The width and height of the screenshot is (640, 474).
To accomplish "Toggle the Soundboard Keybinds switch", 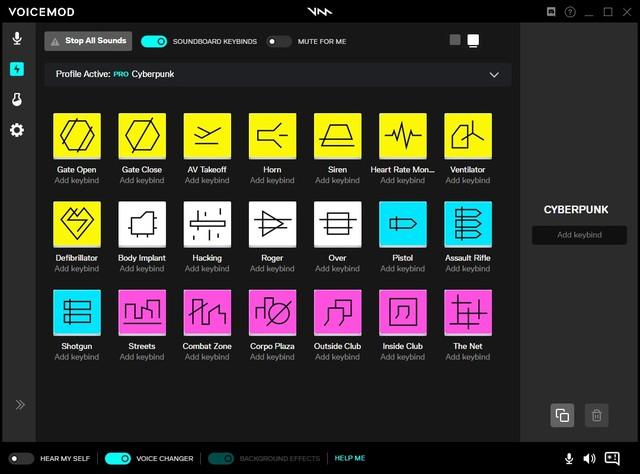I will click(154, 42).
